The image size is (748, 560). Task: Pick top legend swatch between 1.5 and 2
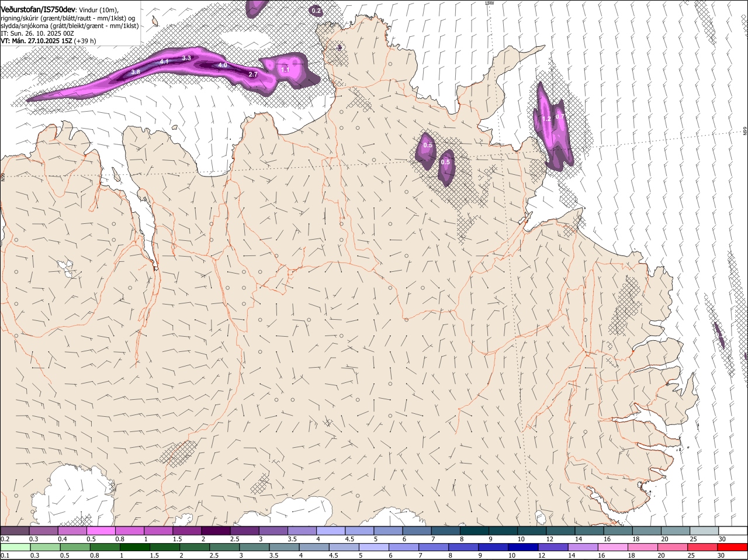187,530
